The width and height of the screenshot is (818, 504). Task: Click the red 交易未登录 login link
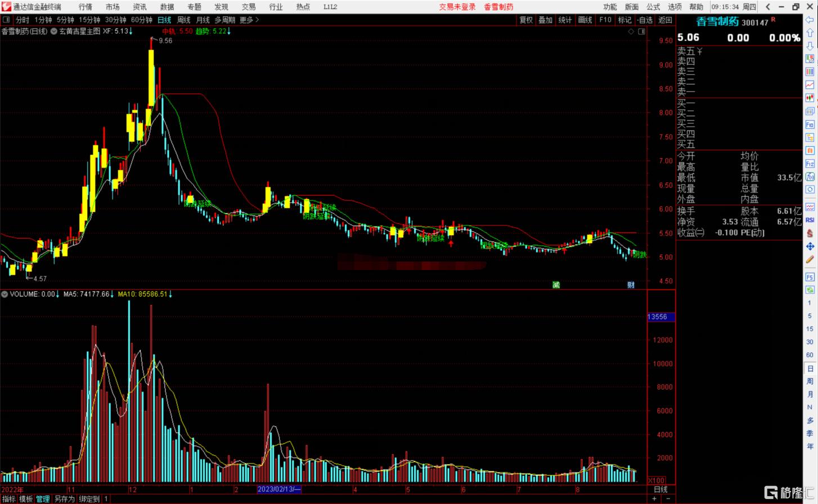pos(457,7)
